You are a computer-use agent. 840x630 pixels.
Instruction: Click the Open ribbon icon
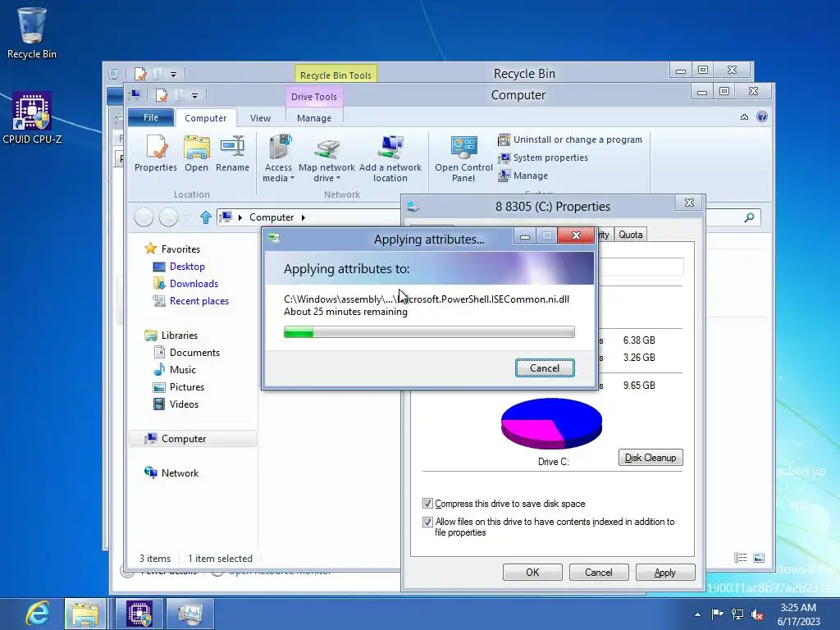coord(196,153)
